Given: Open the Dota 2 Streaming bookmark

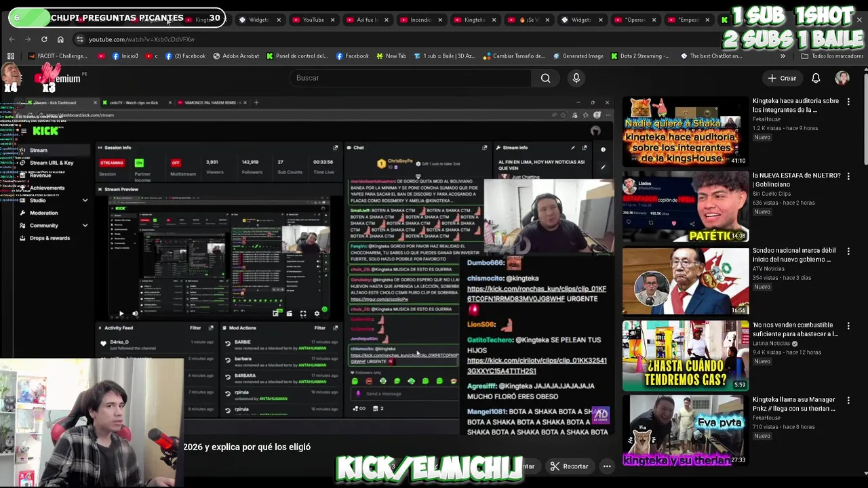Looking at the screenshot, I should pyautogui.click(x=640, y=56).
